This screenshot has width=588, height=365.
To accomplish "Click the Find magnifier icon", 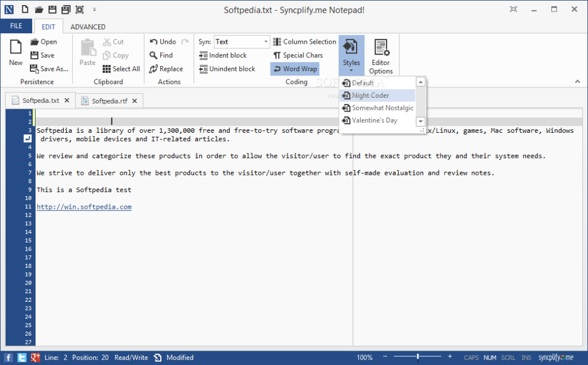I will click(x=153, y=55).
